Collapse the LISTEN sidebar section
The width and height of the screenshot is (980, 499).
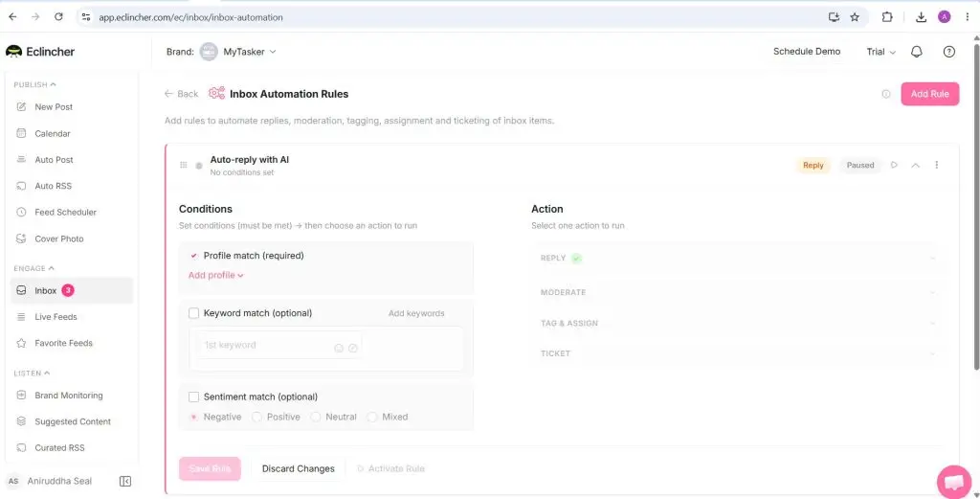(x=32, y=374)
